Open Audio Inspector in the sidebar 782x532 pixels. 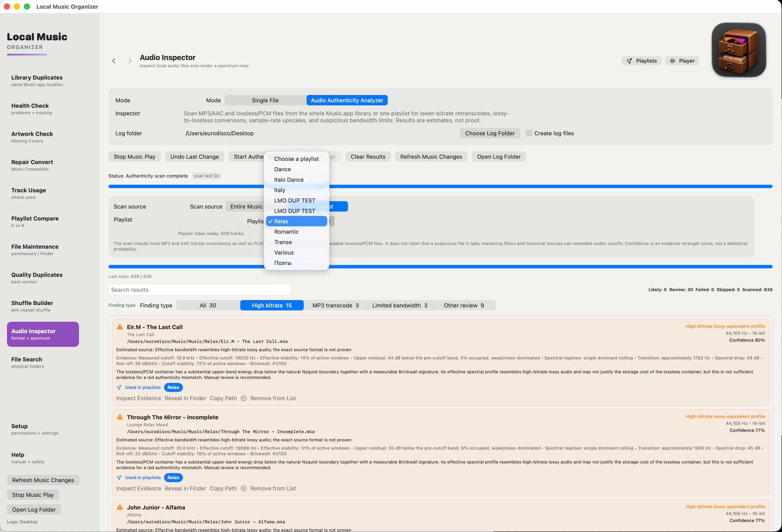tap(43, 334)
